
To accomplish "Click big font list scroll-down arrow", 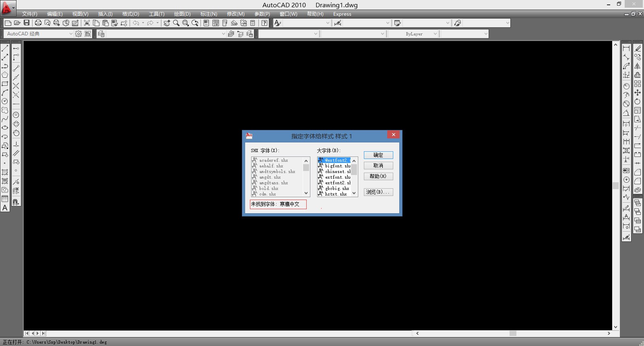I will [x=354, y=193].
